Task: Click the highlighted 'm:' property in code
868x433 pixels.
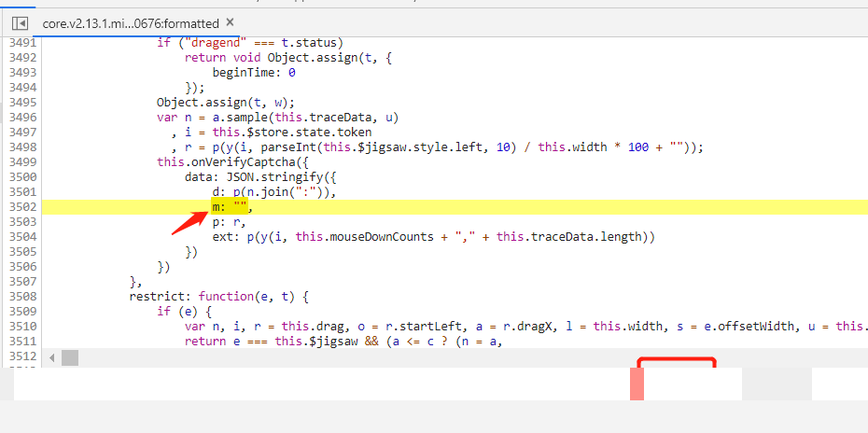Action: [220, 207]
